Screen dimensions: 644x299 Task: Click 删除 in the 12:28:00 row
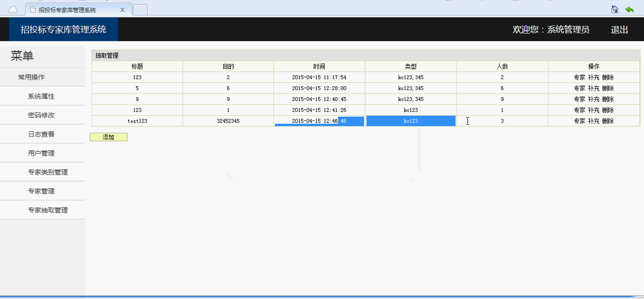click(x=608, y=88)
